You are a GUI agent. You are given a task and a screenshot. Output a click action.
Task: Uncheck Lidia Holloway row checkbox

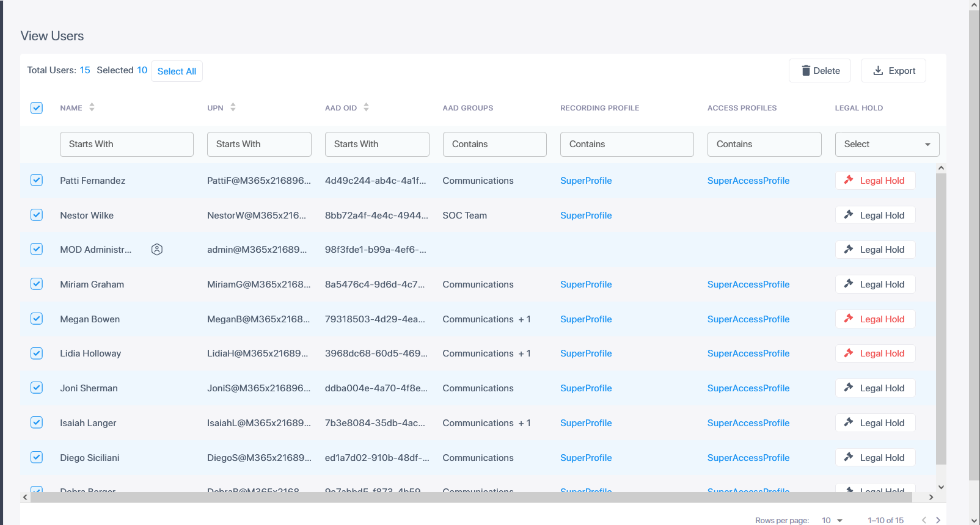coord(37,353)
